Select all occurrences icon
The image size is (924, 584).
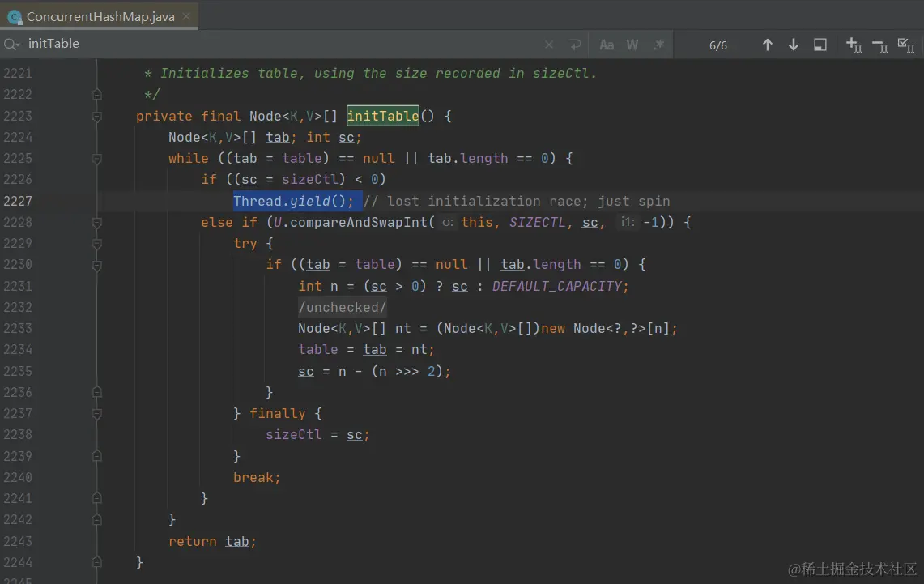(x=905, y=45)
